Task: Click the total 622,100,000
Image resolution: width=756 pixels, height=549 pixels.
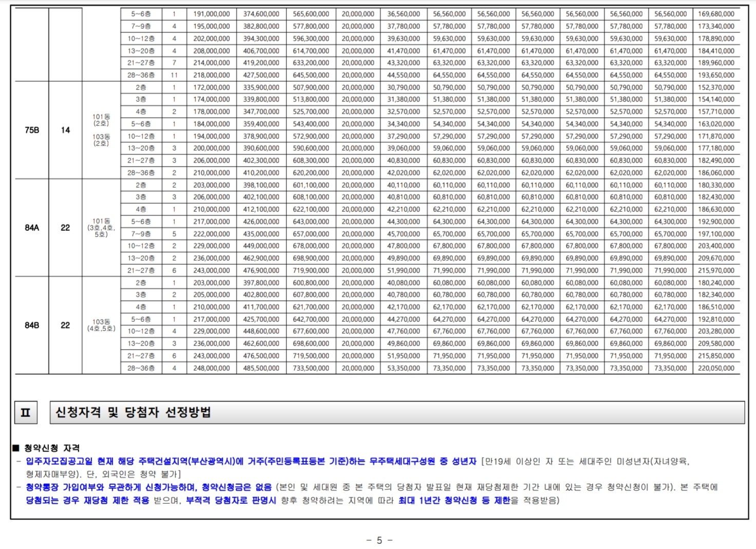Action: pos(311,209)
